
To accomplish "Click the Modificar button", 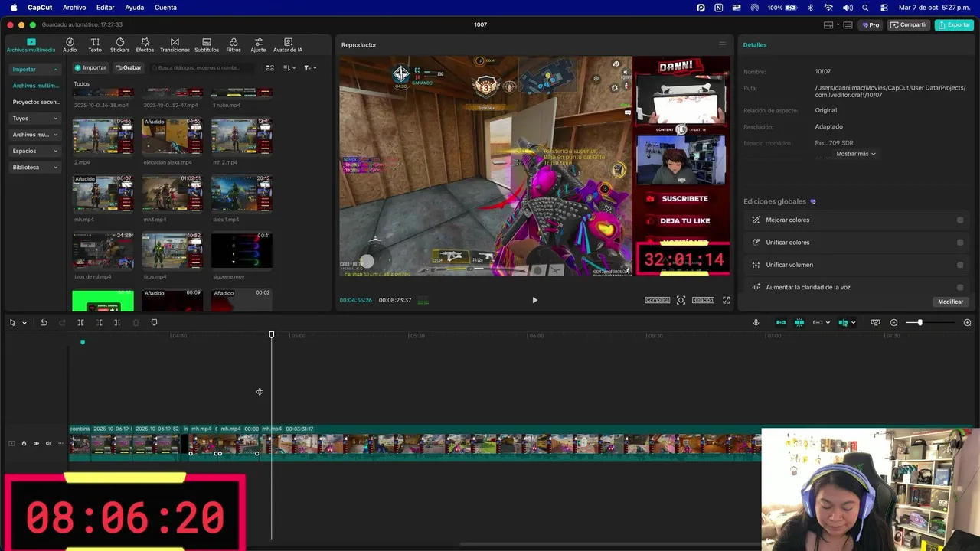I will click(950, 302).
